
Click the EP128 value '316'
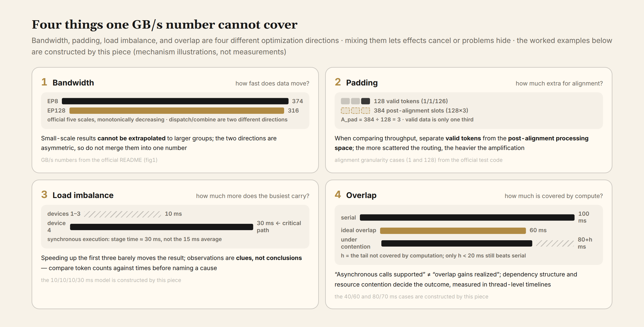293,111
